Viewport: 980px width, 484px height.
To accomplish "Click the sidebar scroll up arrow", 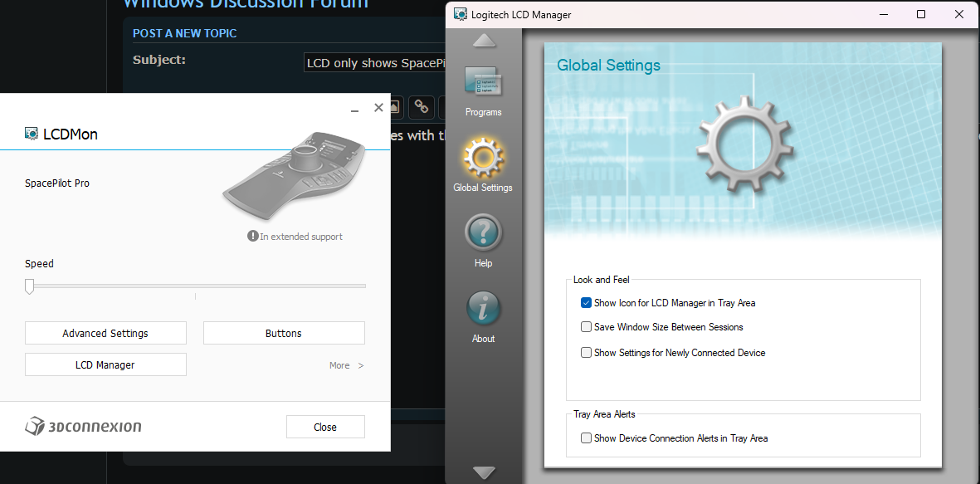I will click(485, 41).
